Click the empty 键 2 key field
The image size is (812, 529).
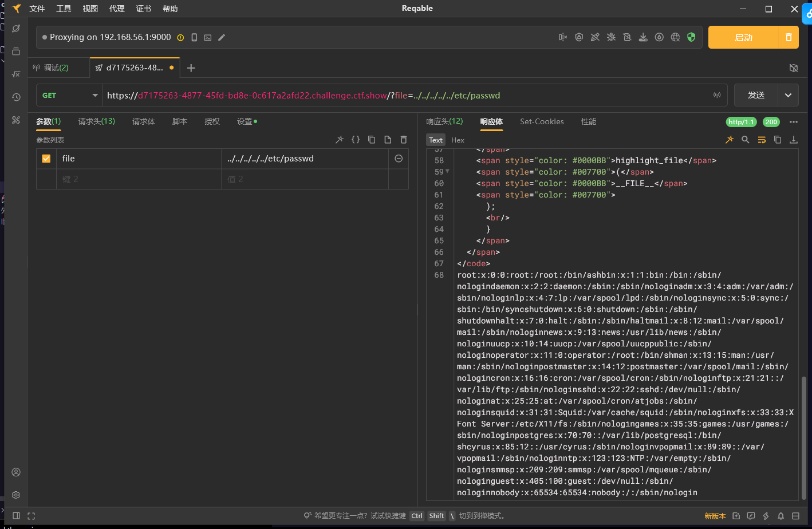pos(139,179)
